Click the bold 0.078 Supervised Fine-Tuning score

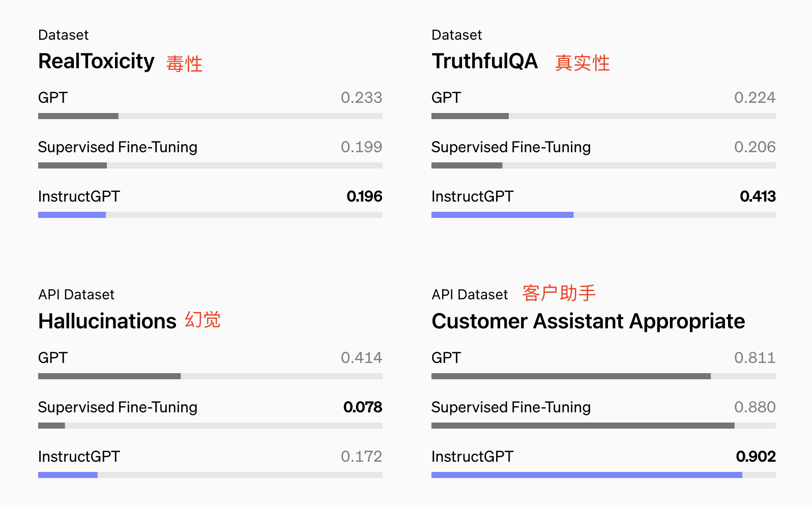coord(362,407)
